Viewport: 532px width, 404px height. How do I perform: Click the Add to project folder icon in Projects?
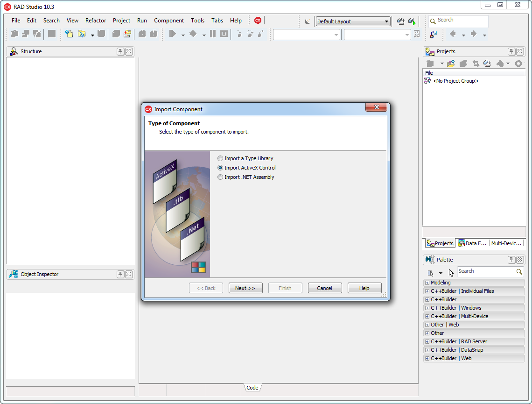click(x=451, y=64)
